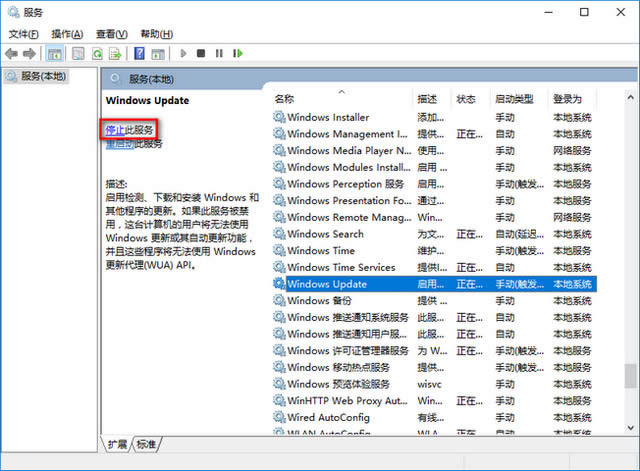
Task: Open the Help question-mark toolbar icon
Action: [x=140, y=53]
